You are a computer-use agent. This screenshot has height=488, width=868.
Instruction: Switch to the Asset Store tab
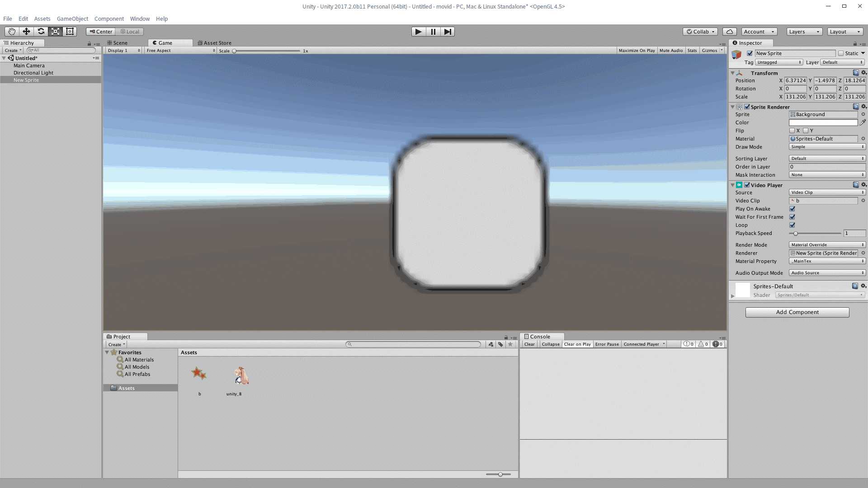tap(216, 42)
